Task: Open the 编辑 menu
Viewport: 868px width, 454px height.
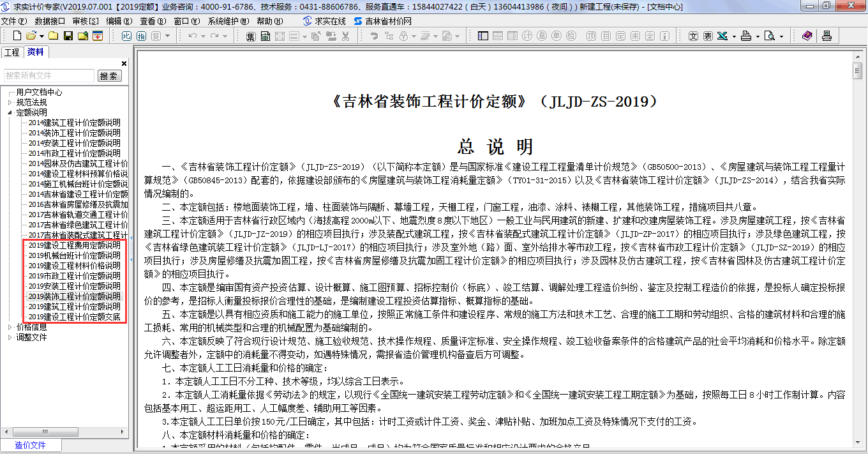Action: click(119, 21)
